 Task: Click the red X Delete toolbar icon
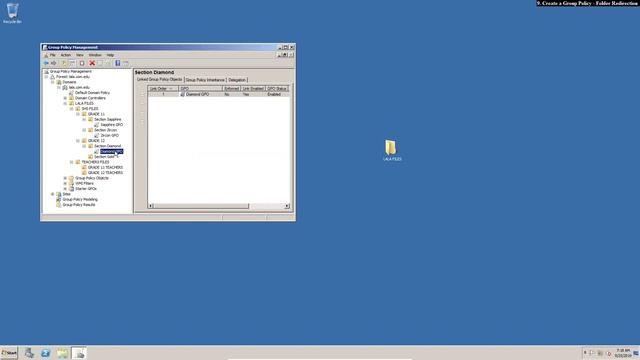(92, 63)
